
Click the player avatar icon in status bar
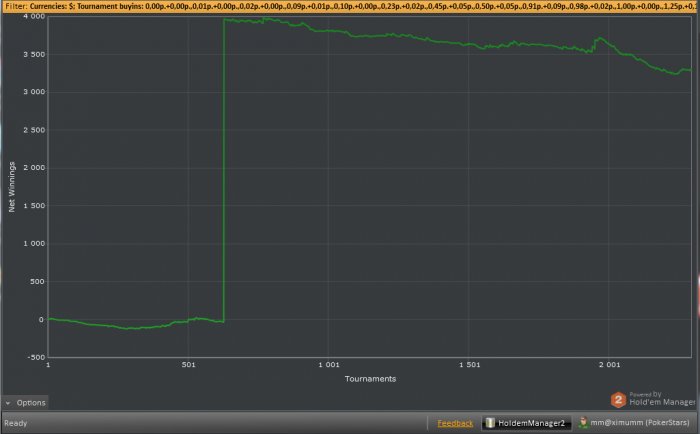pos(582,423)
